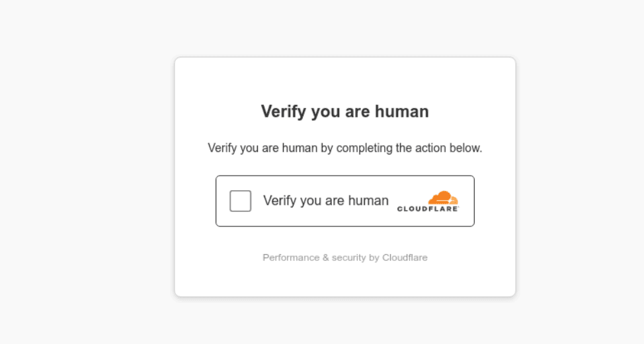Click "completing the action below" in the instructions

point(409,148)
